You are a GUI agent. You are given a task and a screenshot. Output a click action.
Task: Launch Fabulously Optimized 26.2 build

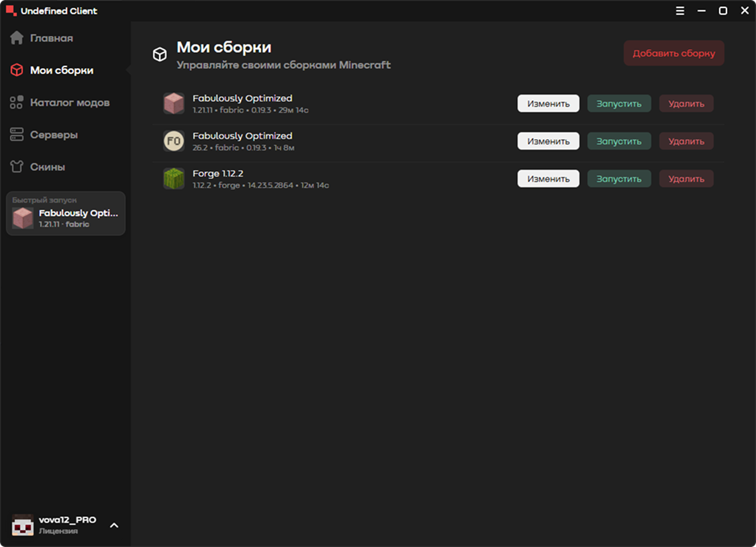619,141
